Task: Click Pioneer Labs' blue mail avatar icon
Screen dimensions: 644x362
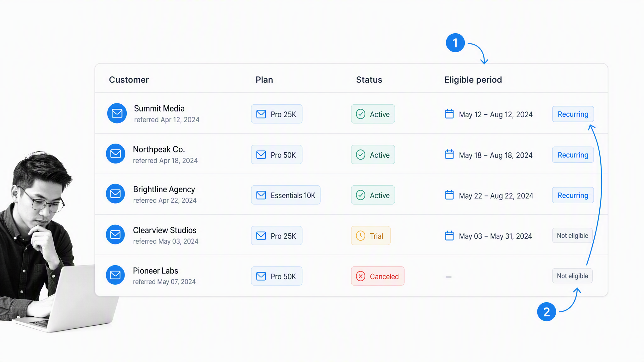Action: point(115,275)
